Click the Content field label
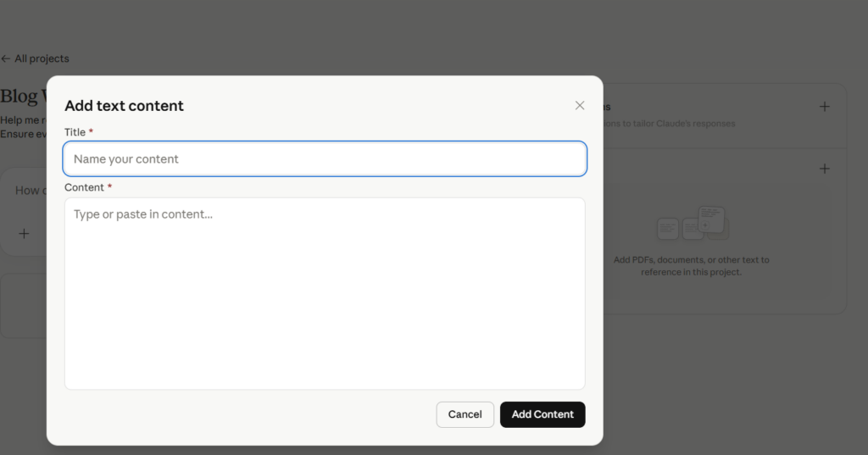This screenshot has height=455, width=868. [x=84, y=187]
